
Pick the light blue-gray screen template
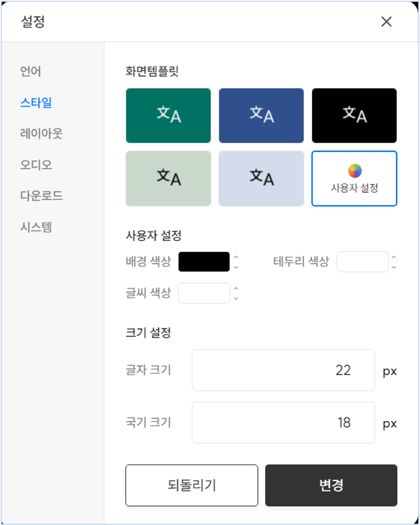tap(261, 178)
